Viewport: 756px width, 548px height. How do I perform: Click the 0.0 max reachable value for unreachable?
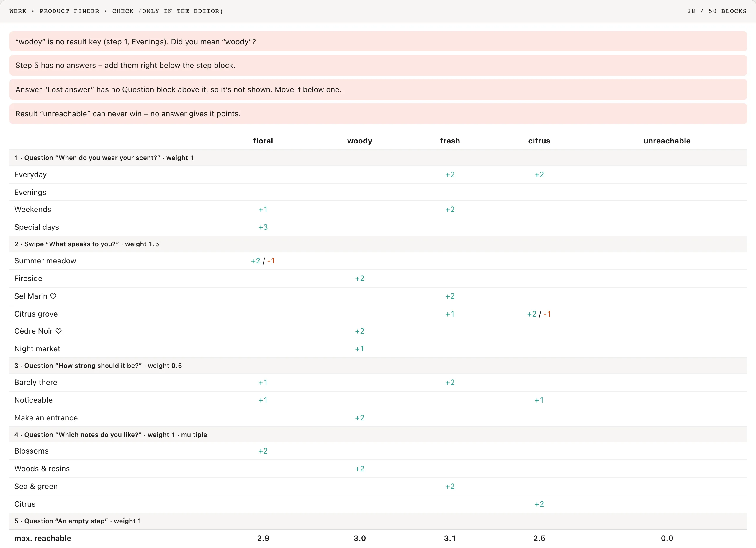[667, 538]
